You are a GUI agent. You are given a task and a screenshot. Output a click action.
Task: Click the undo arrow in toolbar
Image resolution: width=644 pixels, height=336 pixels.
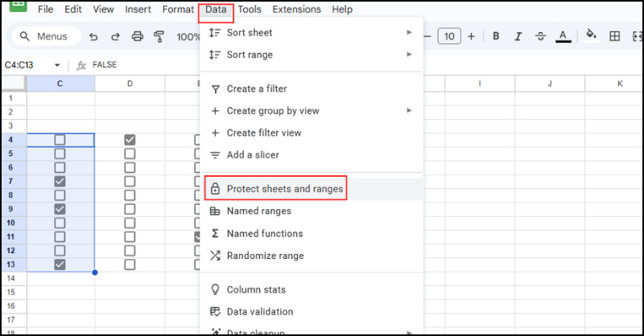click(x=94, y=36)
